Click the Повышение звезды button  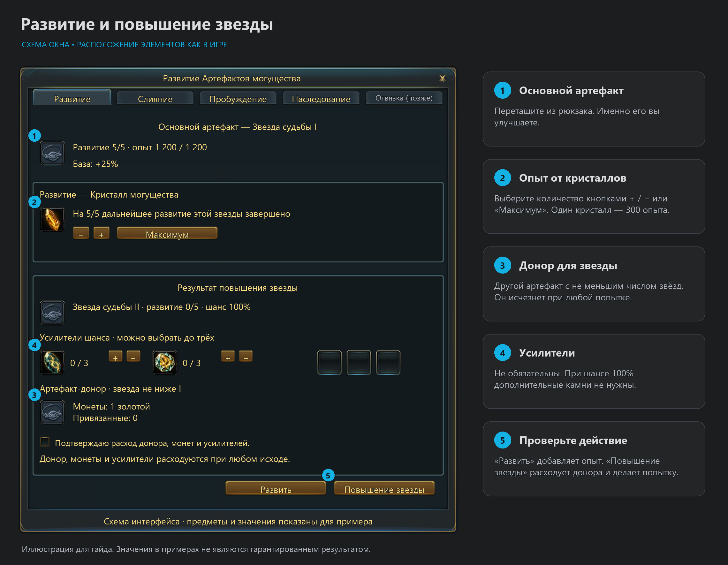[384, 488]
